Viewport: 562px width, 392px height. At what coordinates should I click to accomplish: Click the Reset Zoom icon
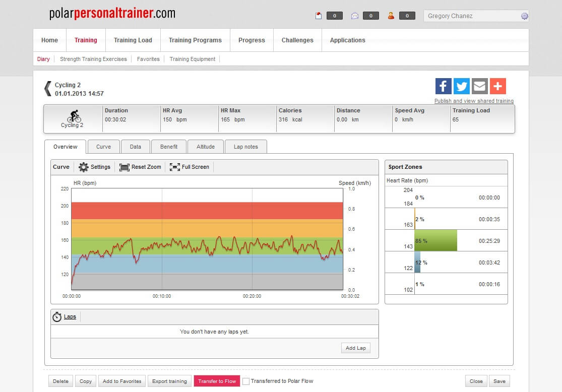pyautogui.click(x=124, y=167)
